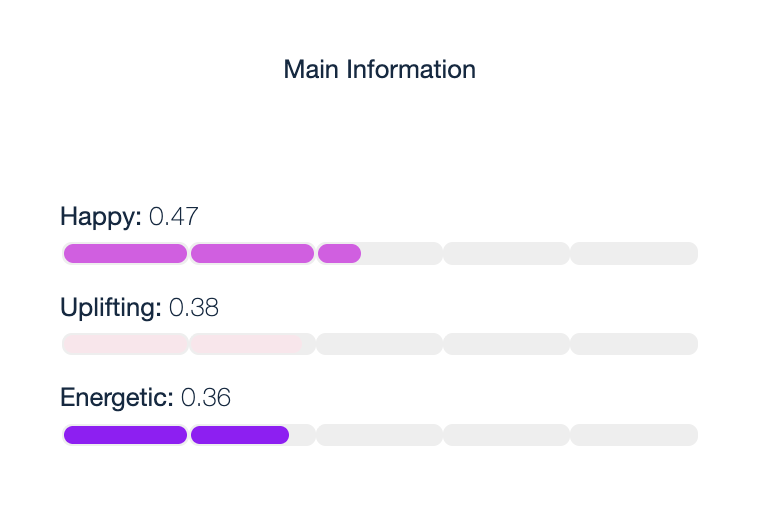770x513 pixels.
Task: Click third segment of the Uplifting bar
Action: pos(379,344)
